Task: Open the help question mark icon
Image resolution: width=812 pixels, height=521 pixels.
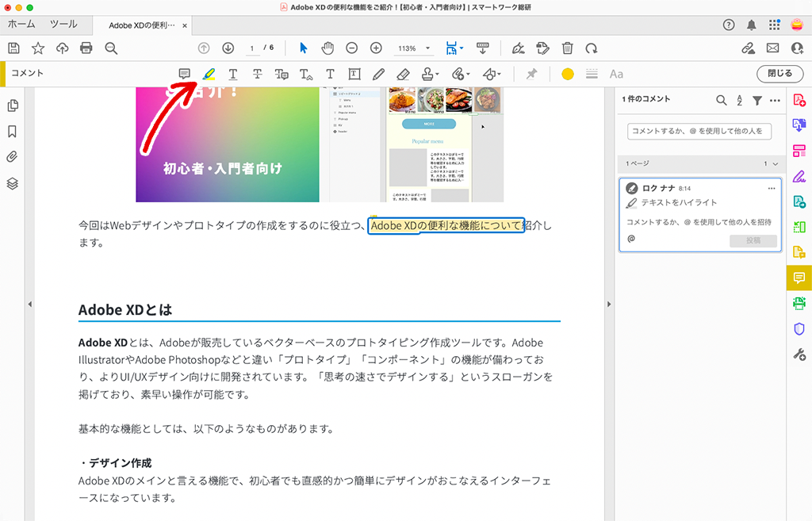Action: point(729,25)
